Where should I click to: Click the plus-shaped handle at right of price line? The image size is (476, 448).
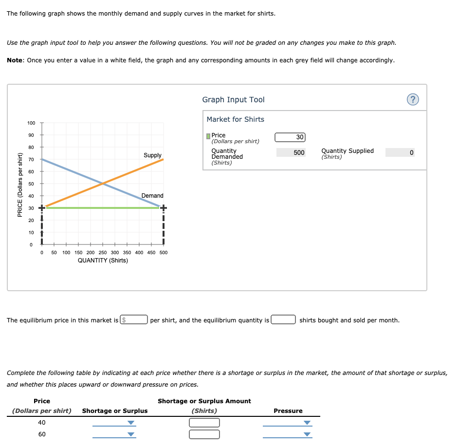(164, 207)
